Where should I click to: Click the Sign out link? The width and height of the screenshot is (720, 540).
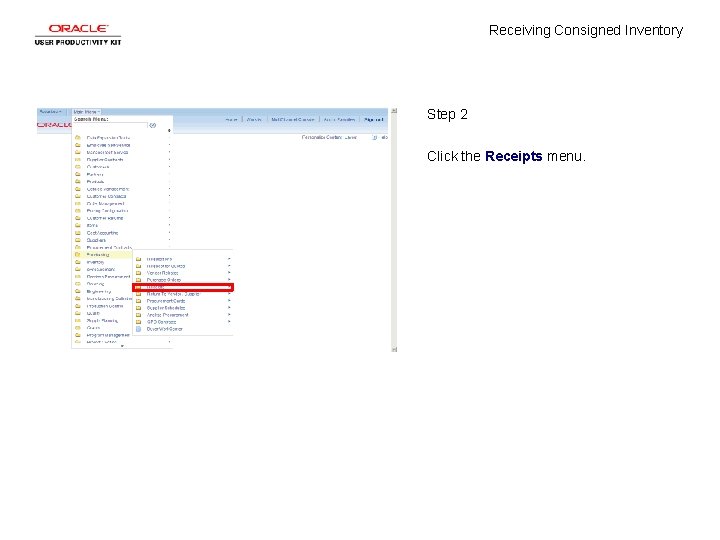[x=373, y=120]
